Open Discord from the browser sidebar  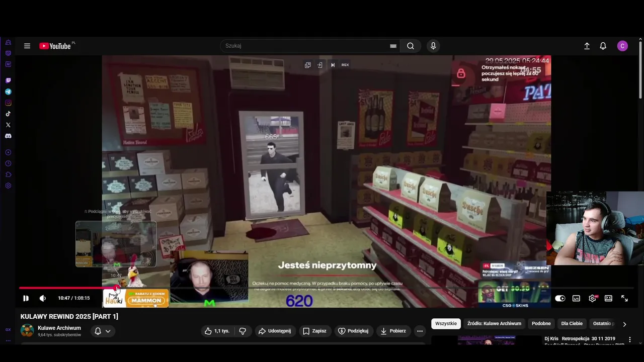click(8, 136)
